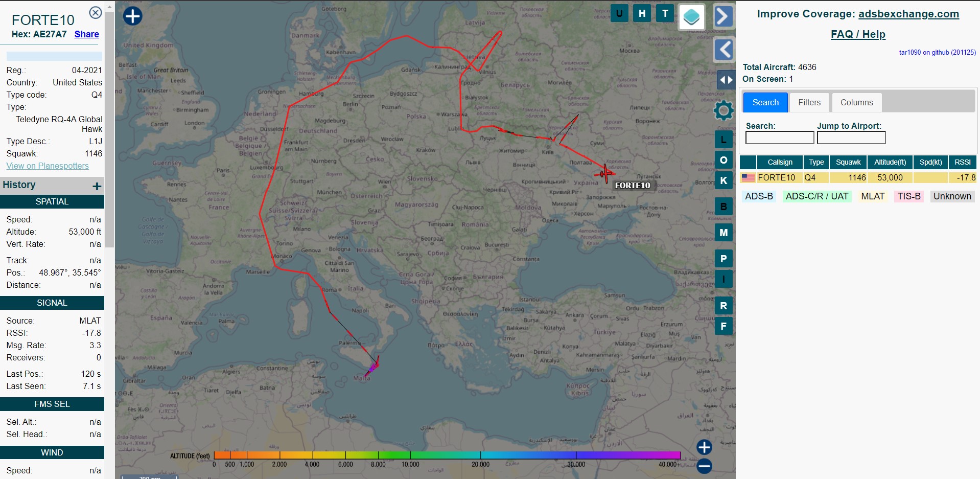This screenshot has height=479, width=980.
Task: Sort by RSSI column header
Action: click(963, 162)
